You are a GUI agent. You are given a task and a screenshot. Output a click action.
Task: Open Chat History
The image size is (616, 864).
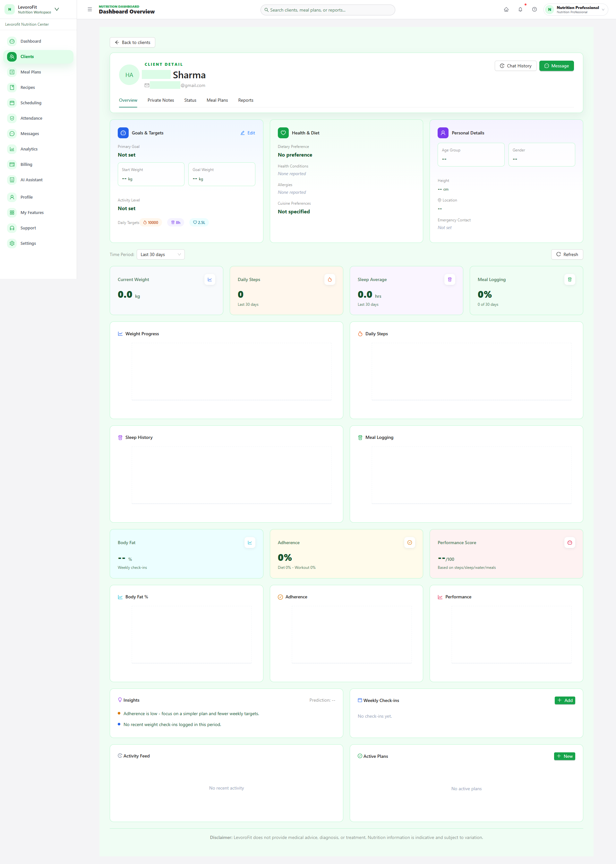coord(516,66)
